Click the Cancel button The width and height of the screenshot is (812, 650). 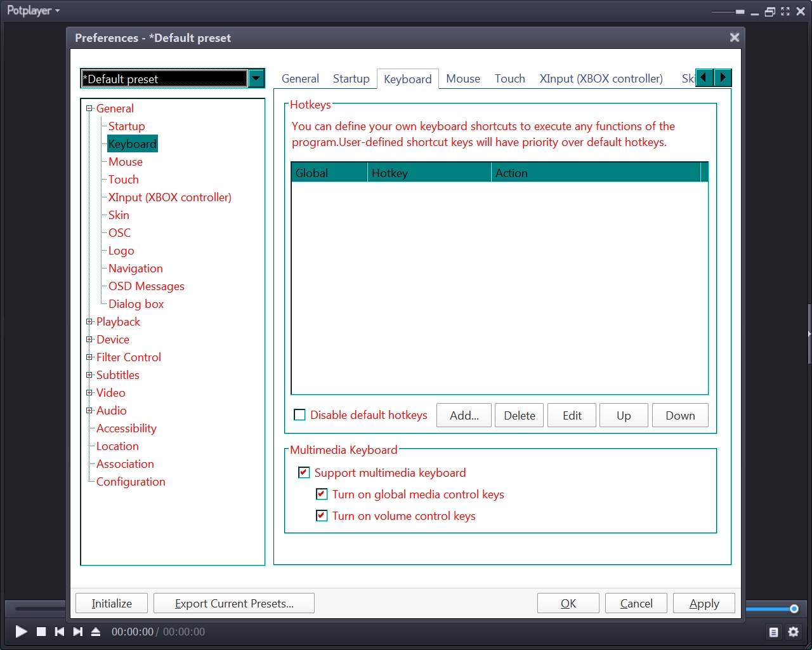tap(636, 603)
